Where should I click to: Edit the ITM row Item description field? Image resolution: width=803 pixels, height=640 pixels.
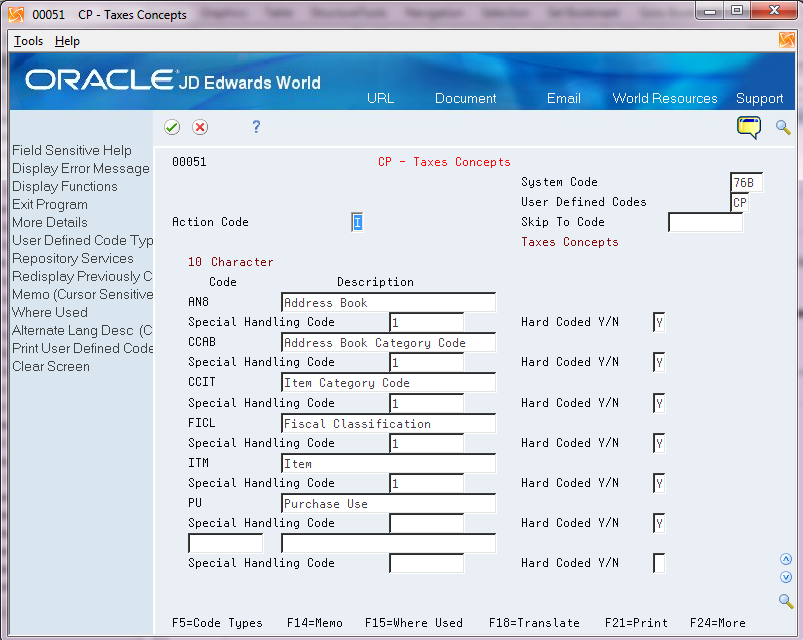click(389, 463)
